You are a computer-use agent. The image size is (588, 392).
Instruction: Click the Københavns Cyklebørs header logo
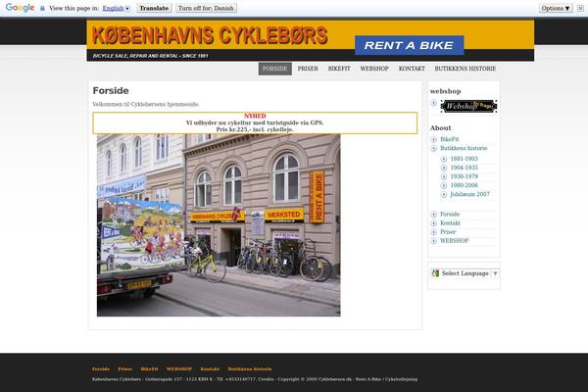[210, 35]
